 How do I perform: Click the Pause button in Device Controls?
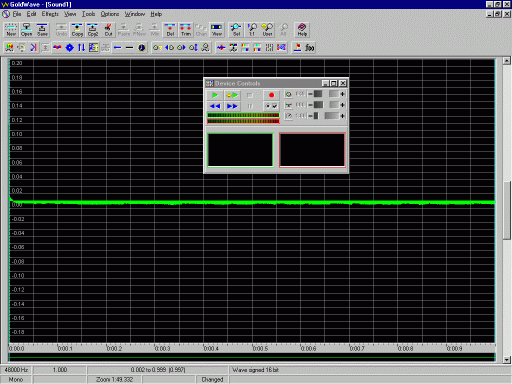coord(250,106)
